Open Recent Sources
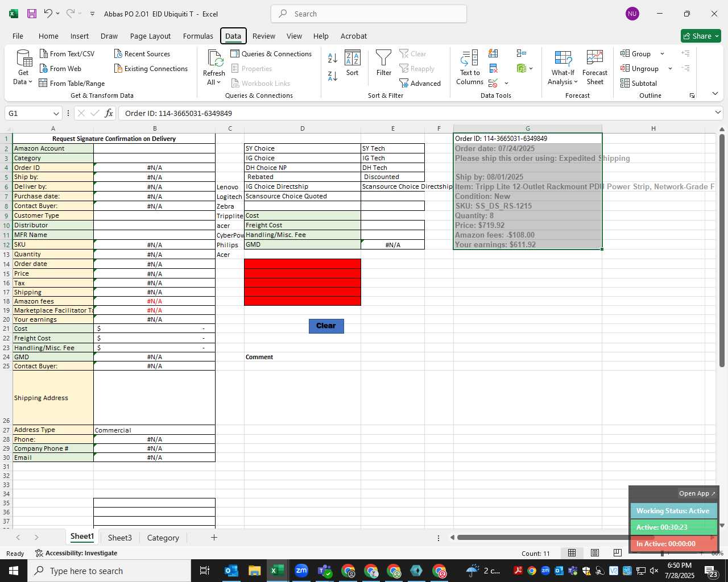The height and width of the screenshot is (582, 728). (x=142, y=53)
